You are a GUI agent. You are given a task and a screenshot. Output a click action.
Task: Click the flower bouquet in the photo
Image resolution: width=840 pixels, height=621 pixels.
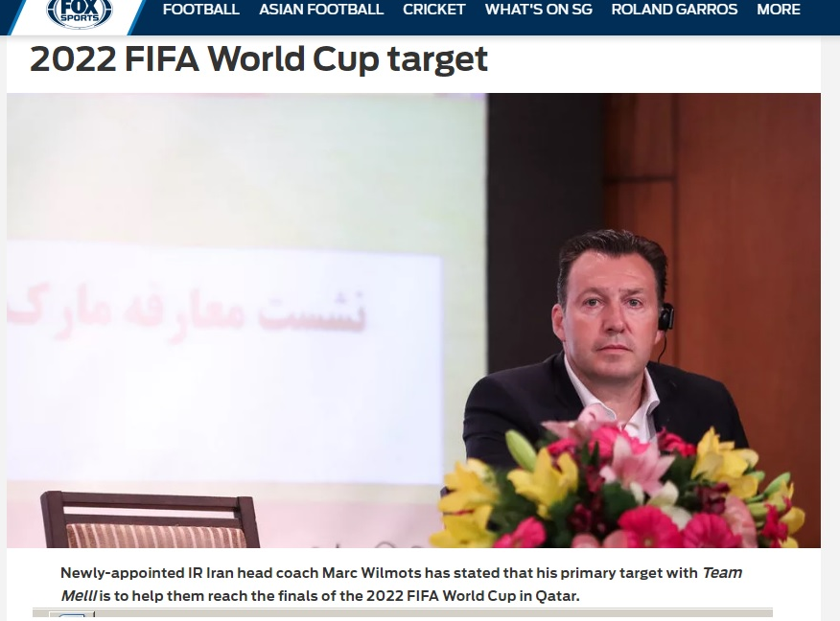[x=621, y=482]
